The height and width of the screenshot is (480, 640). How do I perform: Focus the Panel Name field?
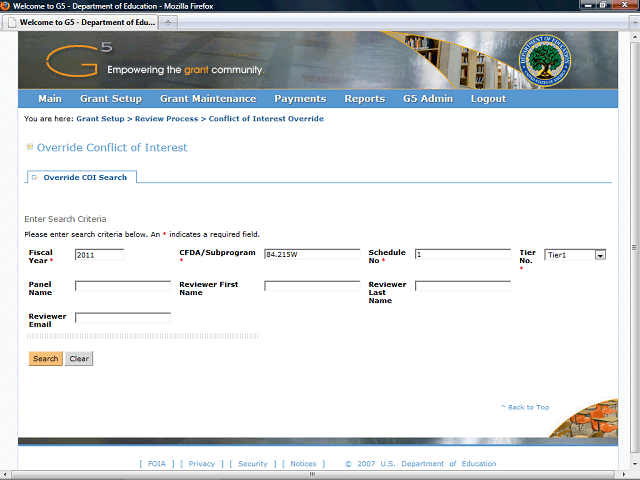[123, 286]
